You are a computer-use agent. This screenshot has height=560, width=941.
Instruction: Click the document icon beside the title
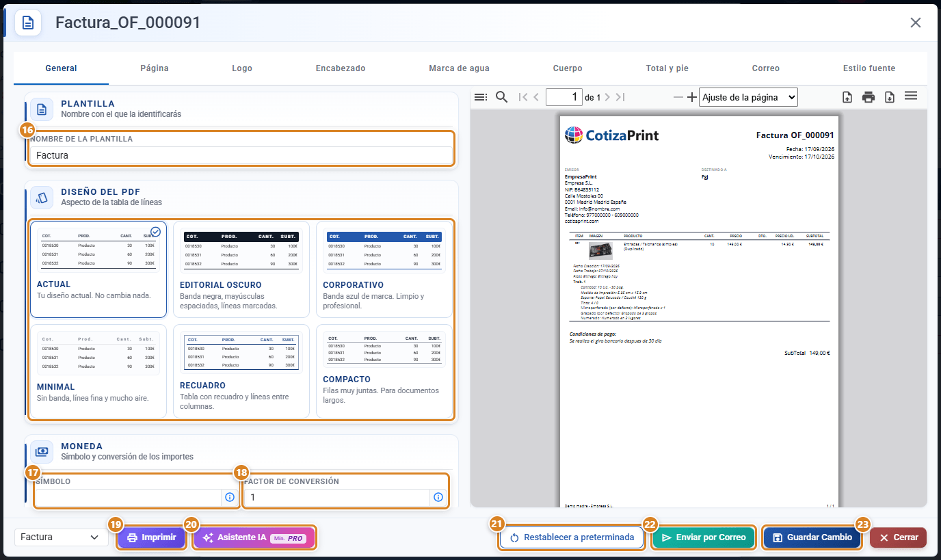28,23
